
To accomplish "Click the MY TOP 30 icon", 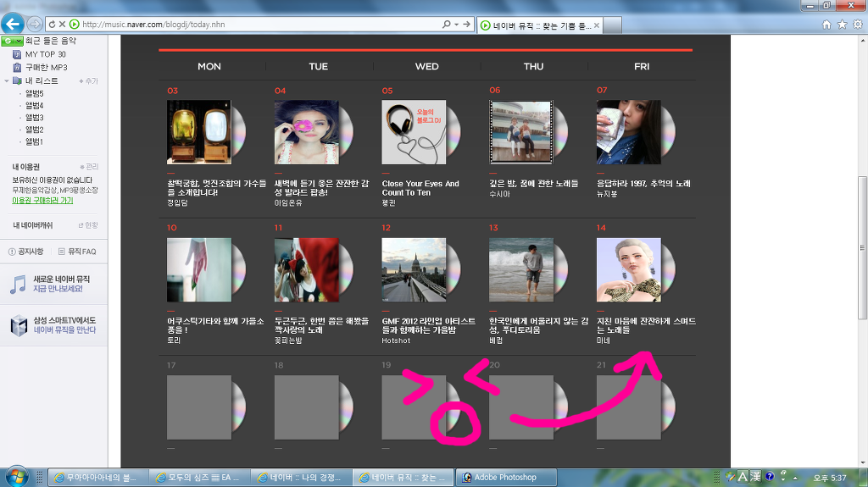I will [17, 54].
